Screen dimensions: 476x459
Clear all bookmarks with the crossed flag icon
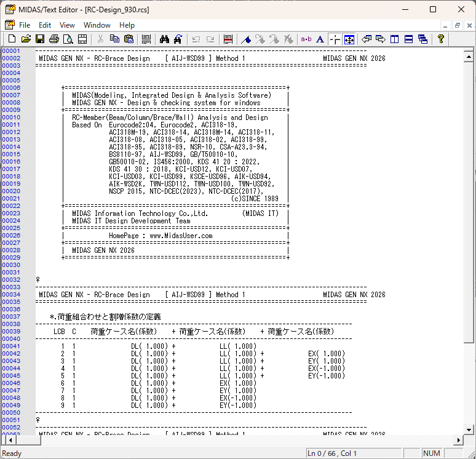pyautogui.click(x=288, y=39)
